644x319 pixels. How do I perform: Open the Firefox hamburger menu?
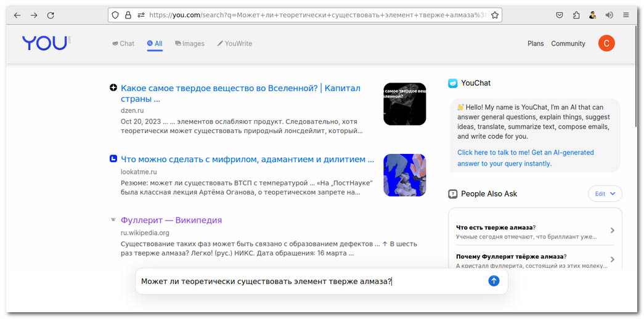[626, 15]
